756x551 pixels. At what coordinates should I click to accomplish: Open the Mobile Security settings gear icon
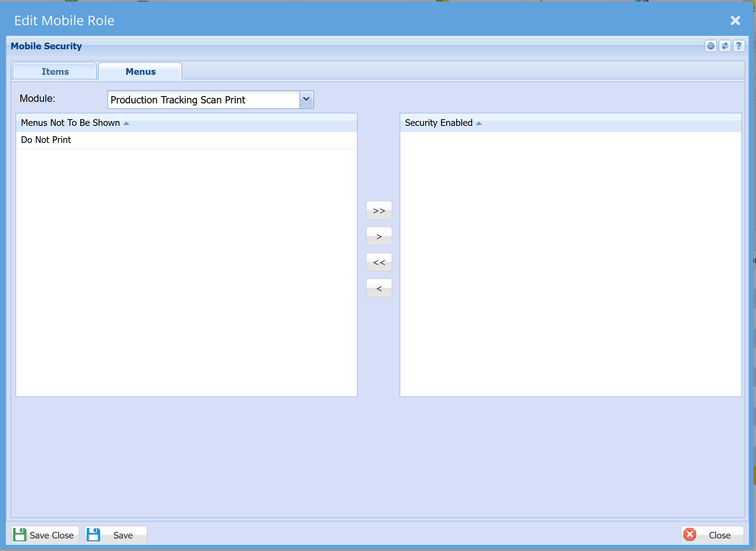point(711,46)
